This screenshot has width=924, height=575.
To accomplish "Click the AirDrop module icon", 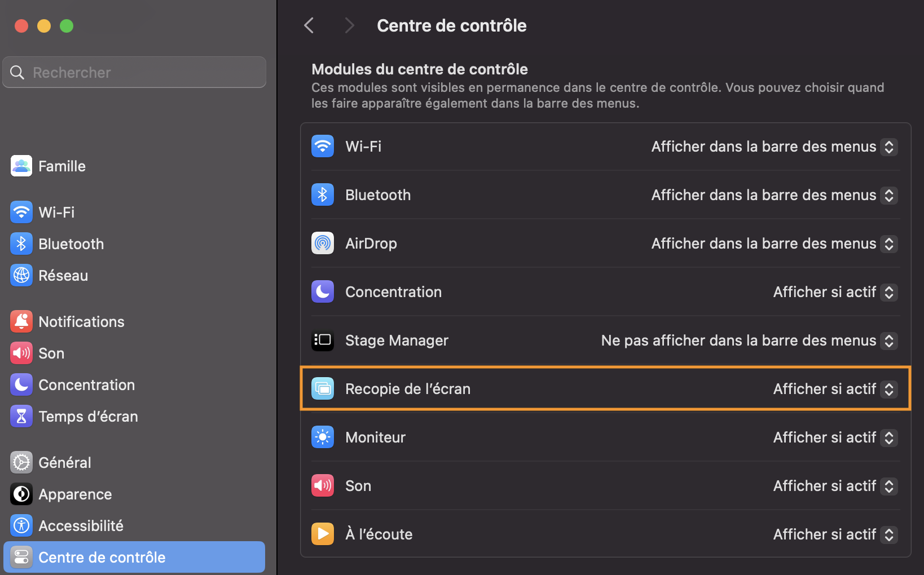I will click(323, 244).
